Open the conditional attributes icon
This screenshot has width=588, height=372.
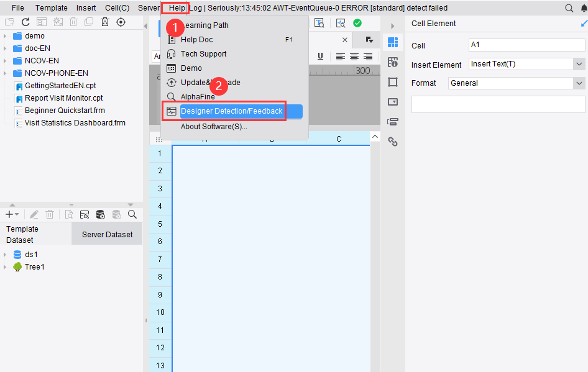click(x=393, y=122)
